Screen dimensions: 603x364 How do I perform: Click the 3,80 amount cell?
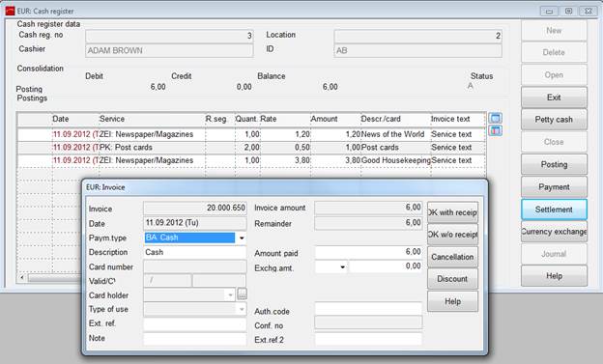pos(335,160)
